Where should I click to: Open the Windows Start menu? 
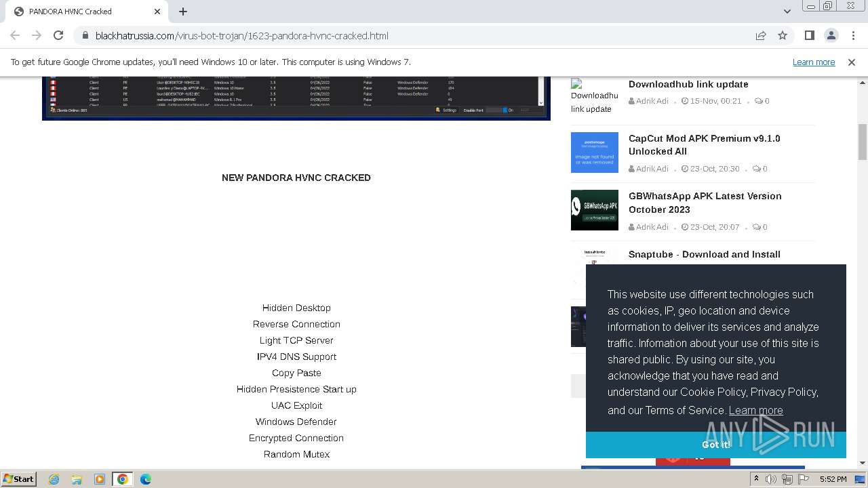pyautogui.click(x=19, y=479)
